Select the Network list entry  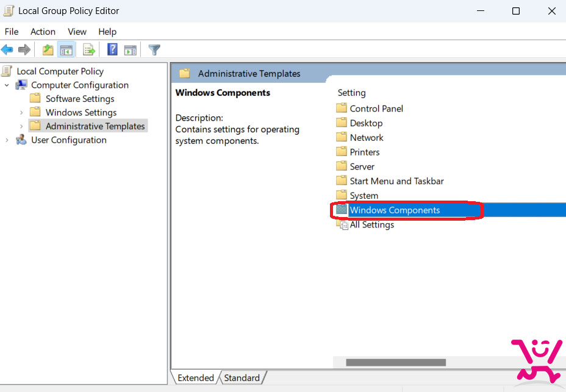click(x=367, y=137)
